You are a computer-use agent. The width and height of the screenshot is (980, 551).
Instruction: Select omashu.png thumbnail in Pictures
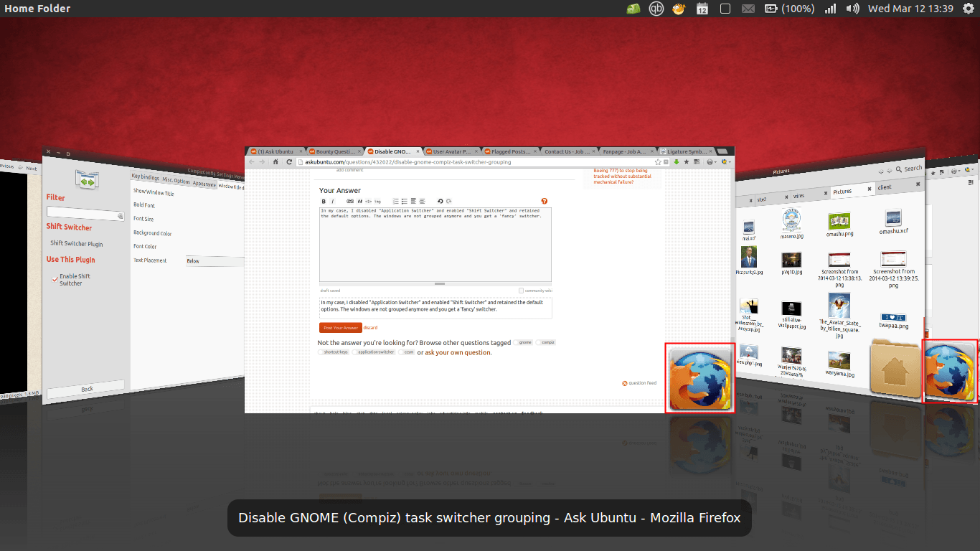click(839, 220)
